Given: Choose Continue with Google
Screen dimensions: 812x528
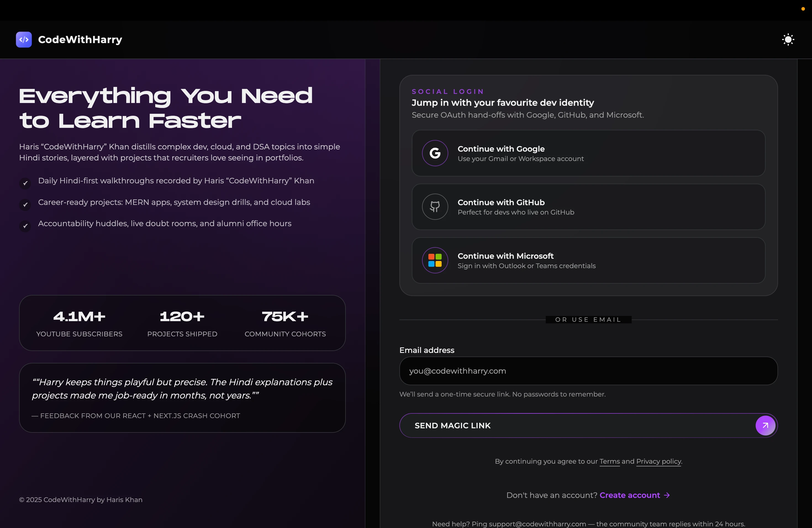Looking at the screenshot, I should point(588,153).
